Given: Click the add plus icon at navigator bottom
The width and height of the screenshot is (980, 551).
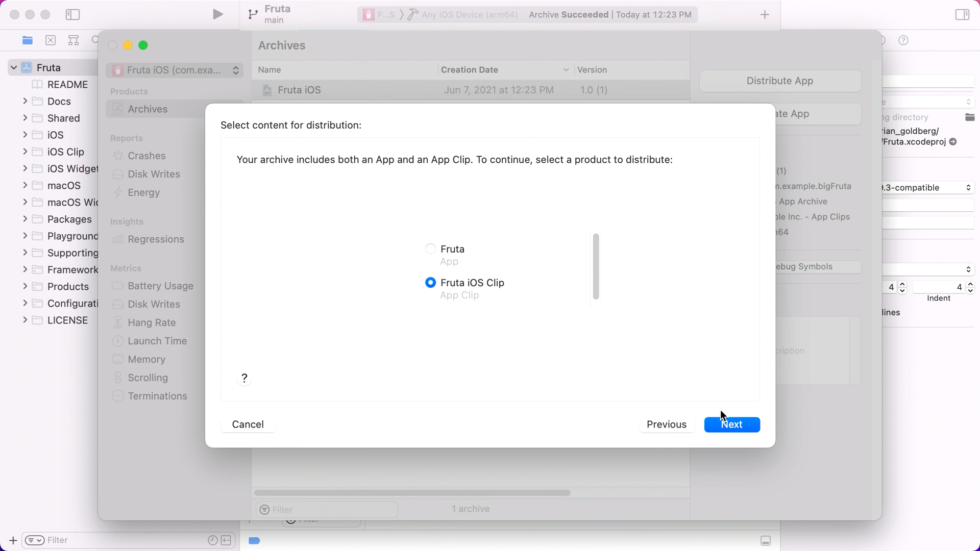Looking at the screenshot, I should [x=13, y=540].
